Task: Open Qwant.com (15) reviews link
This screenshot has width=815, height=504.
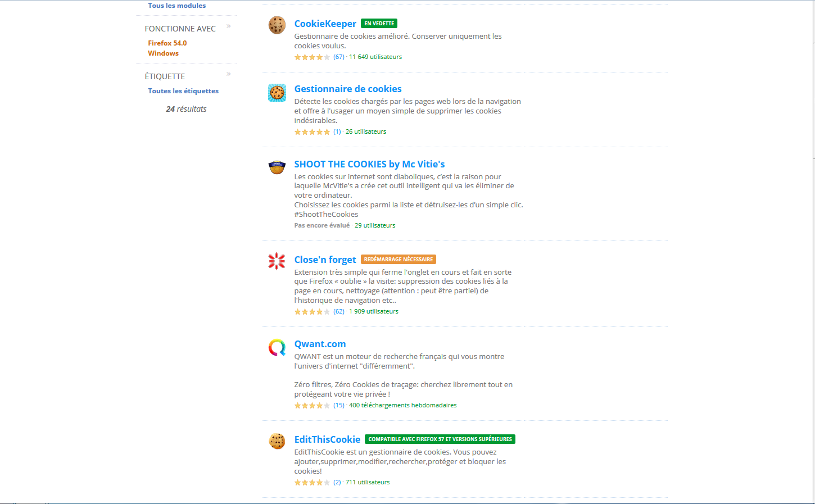Action: pos(338,405)
